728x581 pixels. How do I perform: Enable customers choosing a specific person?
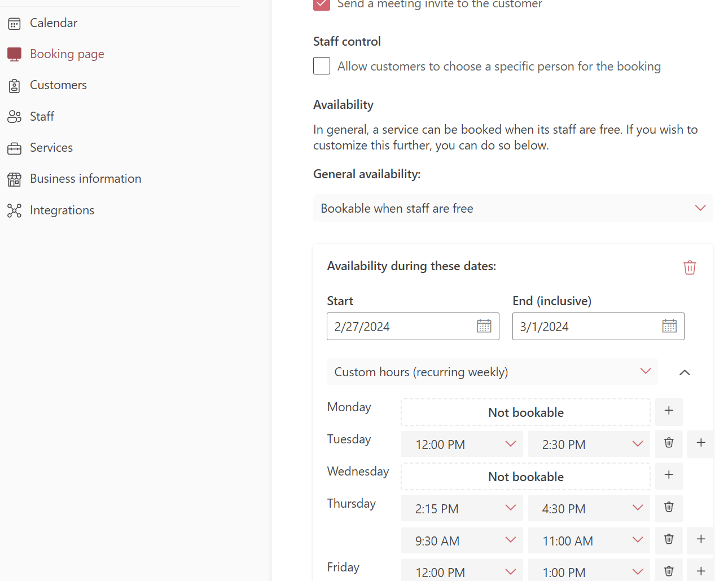[x=322, y=66]
